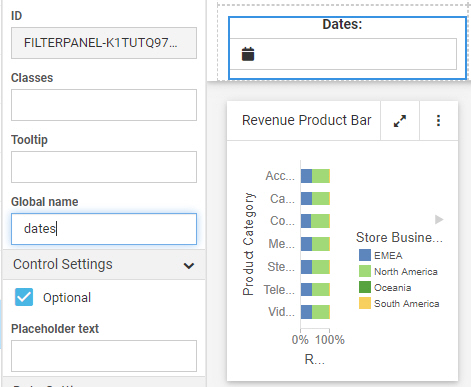The image size is (471, 387).
Task: Click the Oceania dark green legend swatch
Action: pyautogui.click(x=365, y=287)
